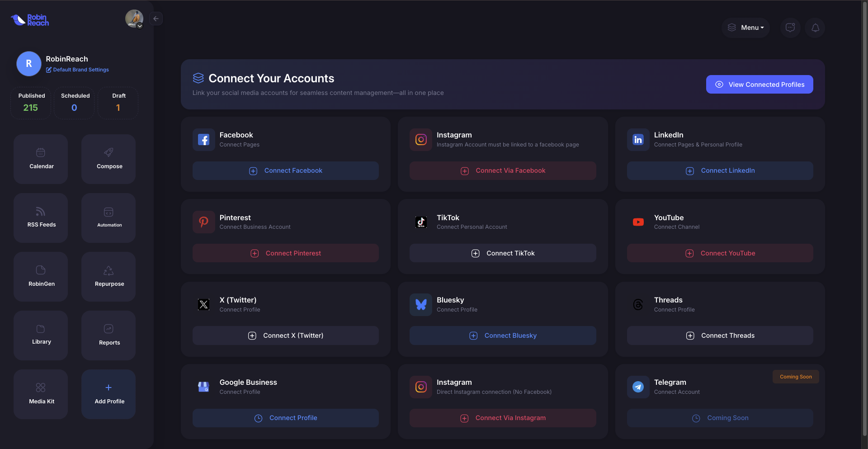Click the Add Profile plus tile
The height and width of the screenshot is (449, 868).
[x=108, y=394]
